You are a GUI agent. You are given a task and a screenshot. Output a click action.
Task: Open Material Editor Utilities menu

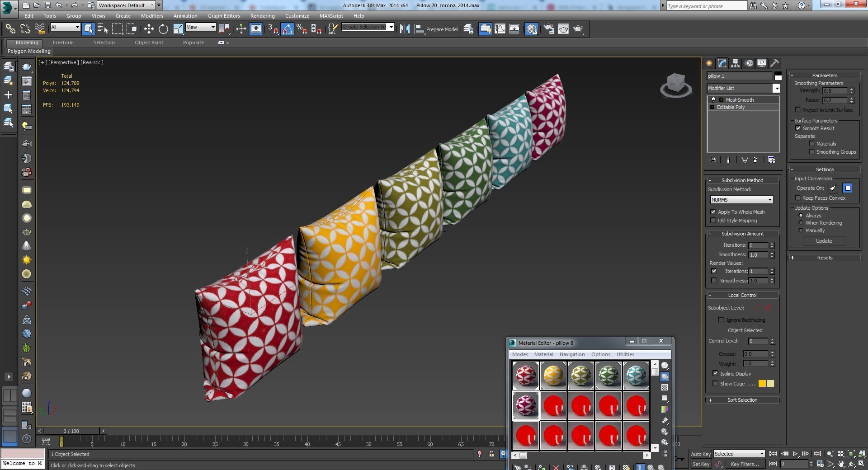625,354
